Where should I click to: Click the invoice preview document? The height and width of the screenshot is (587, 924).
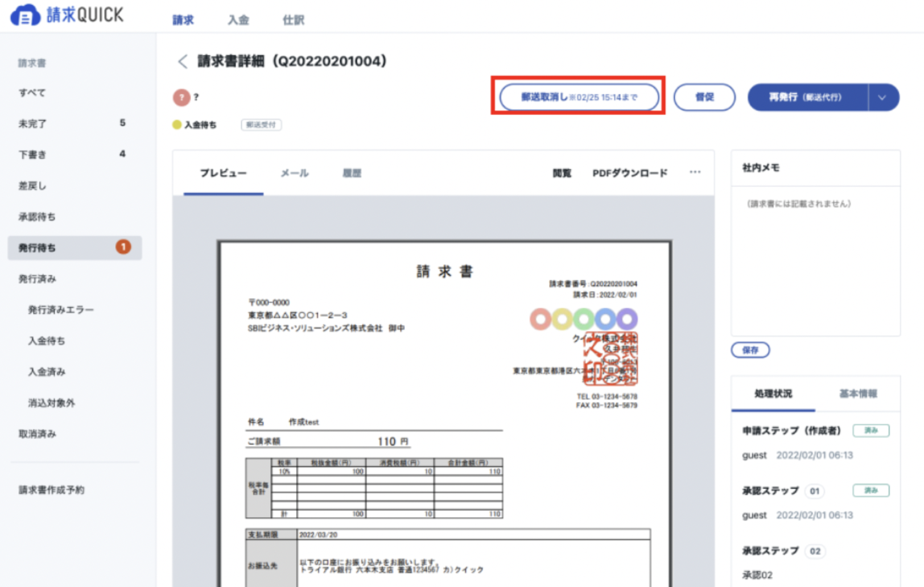pyautogui.click(x=444, y=414)
